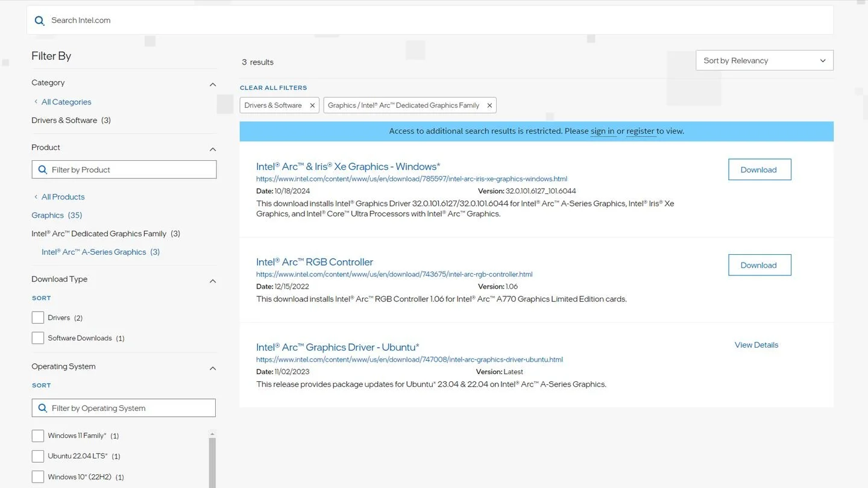This screenshot has width=868, height=488.
Task: Select Drivers & Software (3) category
Action: pyautogui.click(x=71, y=120)
